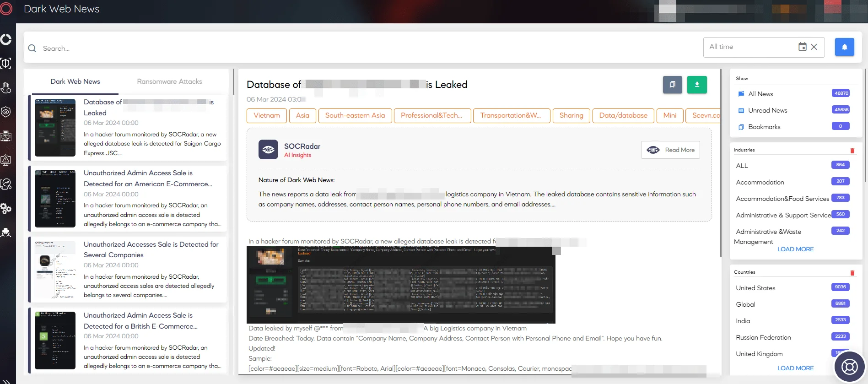Image resolution: width=868 pixels, height=384 pixels.
Task: Click the thumbnail of the Several Companies article
Action: pyautogui.click(x=55, y=270)
